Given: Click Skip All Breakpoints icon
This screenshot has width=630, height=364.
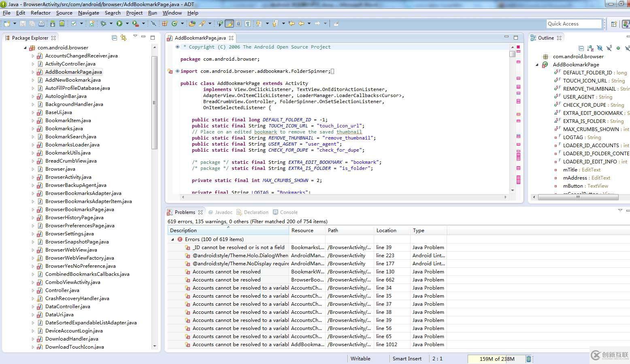Looking at the screenshot, I should (x=153, y=23).
